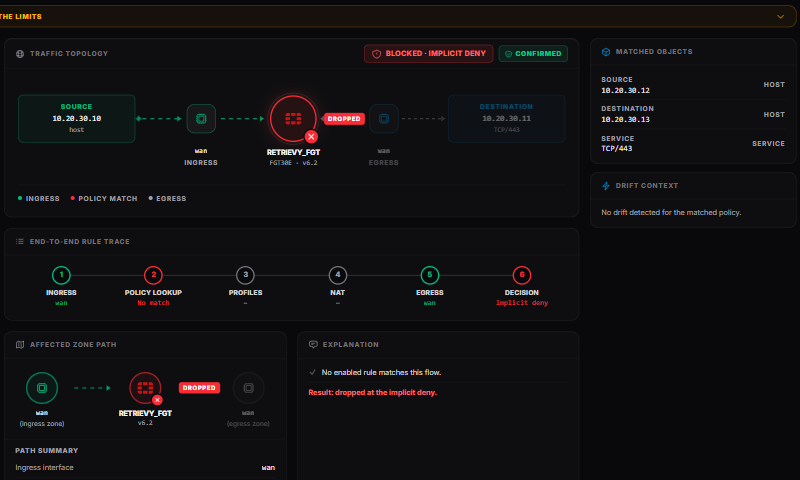
Task: Click the Matched Objects cube icon
Action: click(x=606, y=52)
